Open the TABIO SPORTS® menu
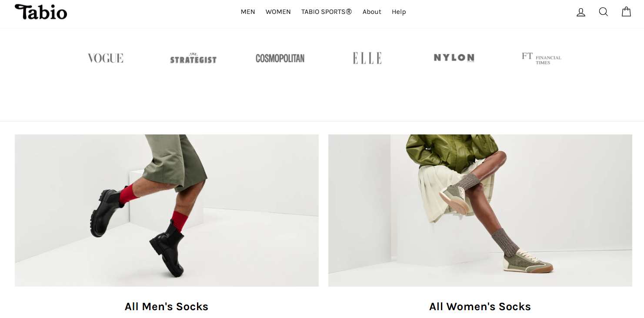644x318 pixels. (327, 12)
